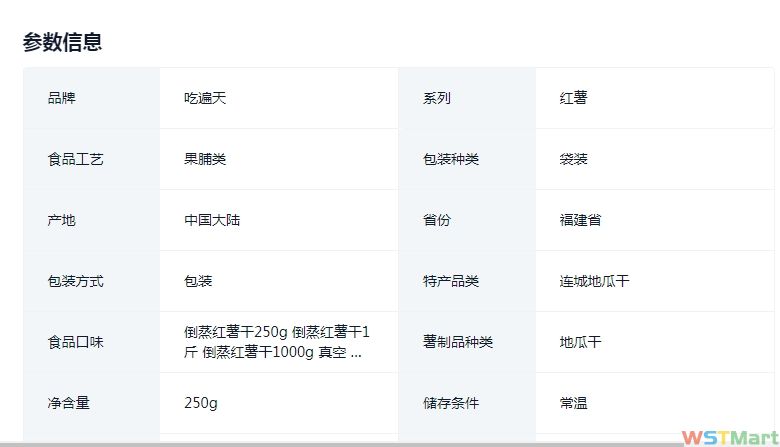Viewport: 780px width, 447px height.
Task: Click the brand value 吃遍天
Action: [x=205, y=98]
